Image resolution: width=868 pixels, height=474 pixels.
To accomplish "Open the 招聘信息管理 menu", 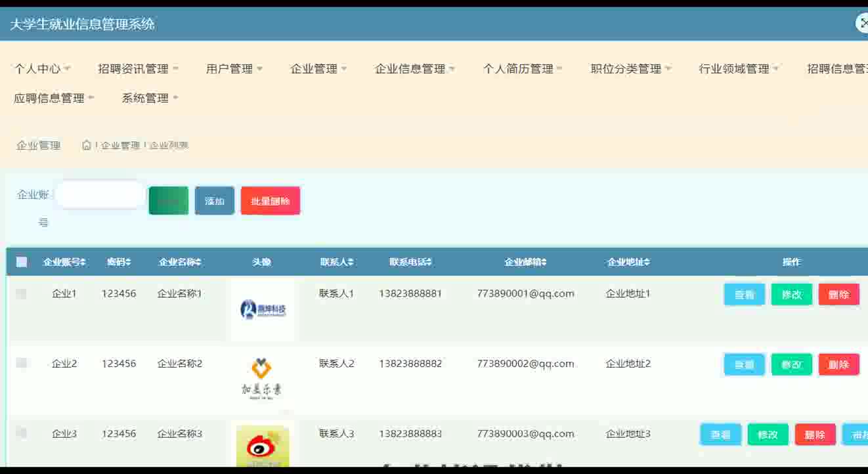I will tap(837, 68).
